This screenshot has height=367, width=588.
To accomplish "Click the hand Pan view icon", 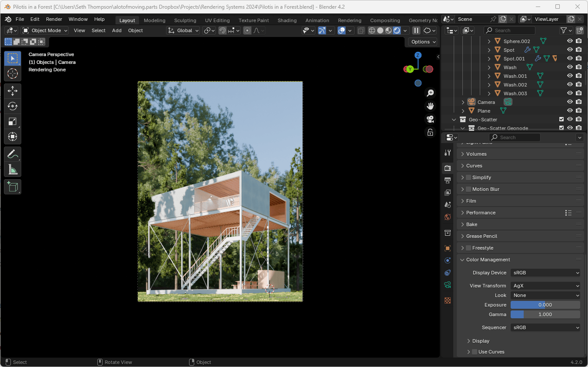I will (430, 106).
